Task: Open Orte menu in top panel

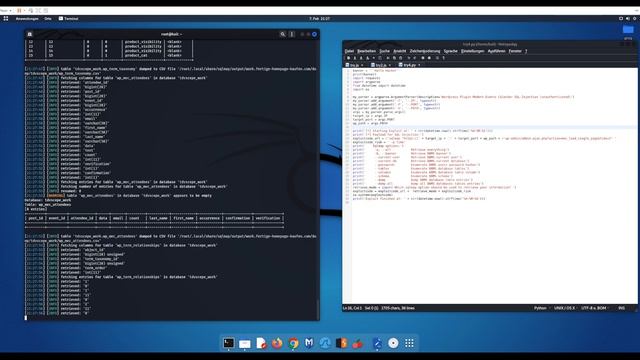Action: (x=48, y=18)
